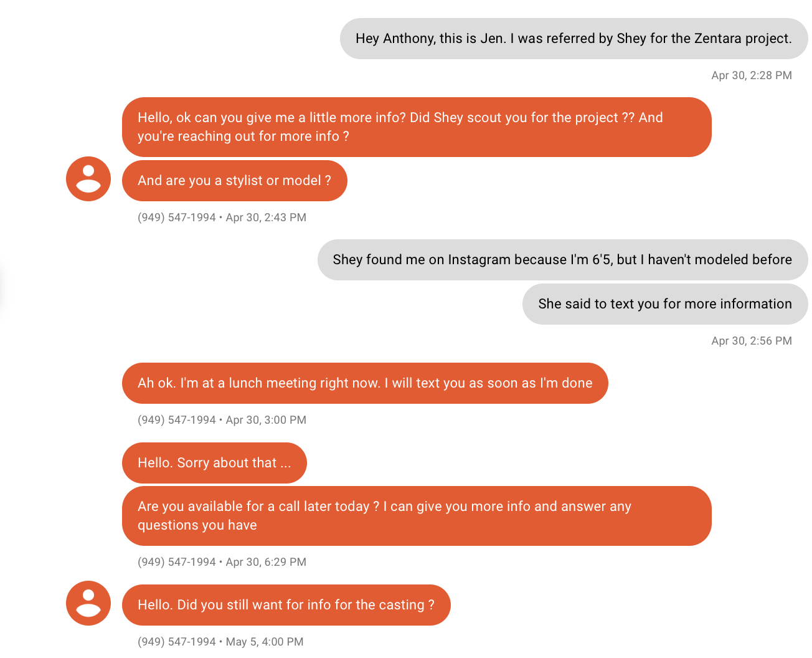Screen dimensions: 812x658
Task: Click contact avatar beside stylist or model message
Action: 88,179
